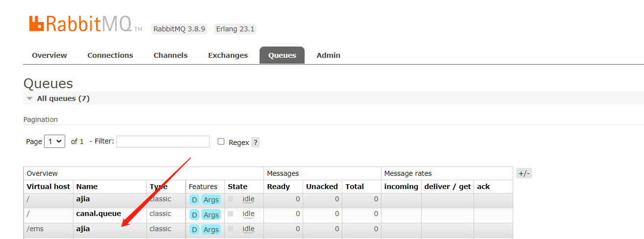The image size is (644, 239).
Task: Click the RabbitMQ logo
Action: (x=86, y=24)
